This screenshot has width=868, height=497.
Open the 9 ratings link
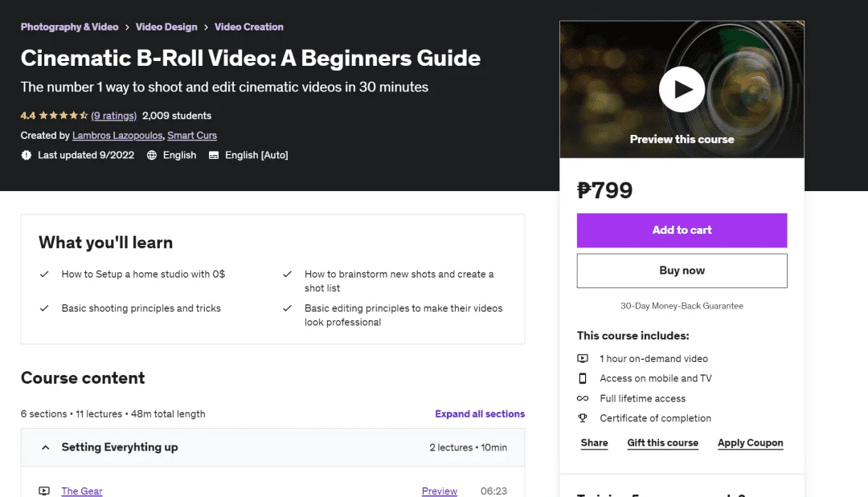coord(113,116)
